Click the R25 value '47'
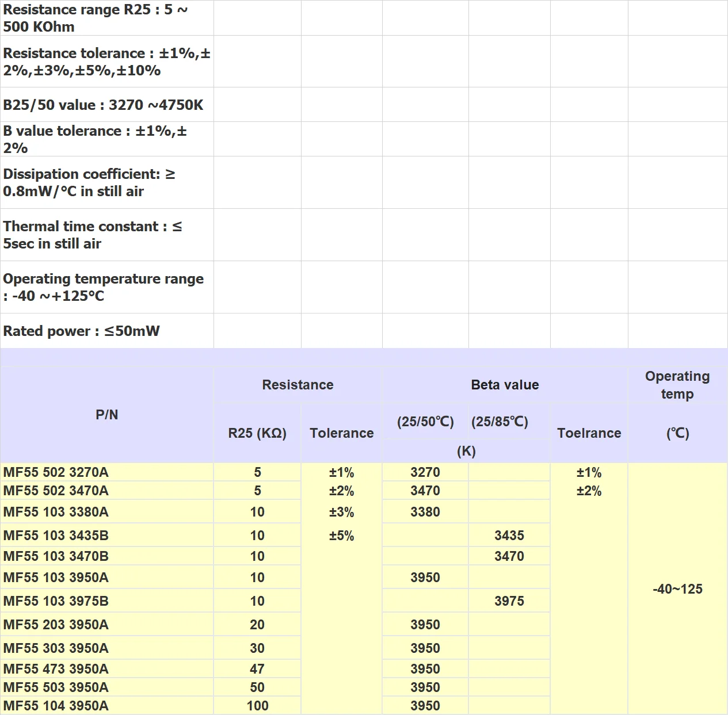This screenshot has width=728, height=715. click(x=257, y=669)
